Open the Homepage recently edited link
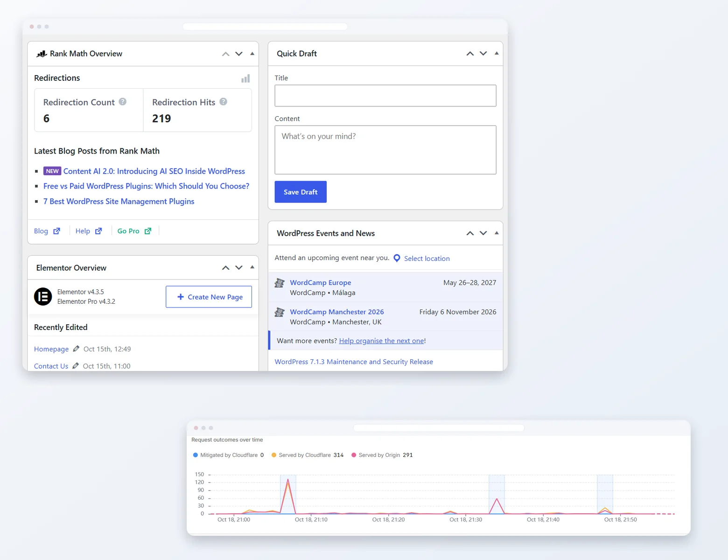Image resolution: width=728 pixels, height=560 pixels. point(51,349)
